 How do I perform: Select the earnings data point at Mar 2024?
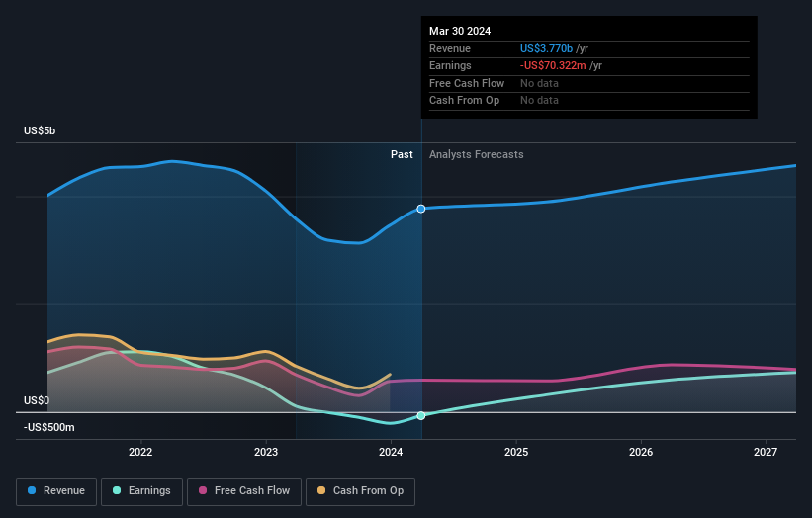coord(421,415)
